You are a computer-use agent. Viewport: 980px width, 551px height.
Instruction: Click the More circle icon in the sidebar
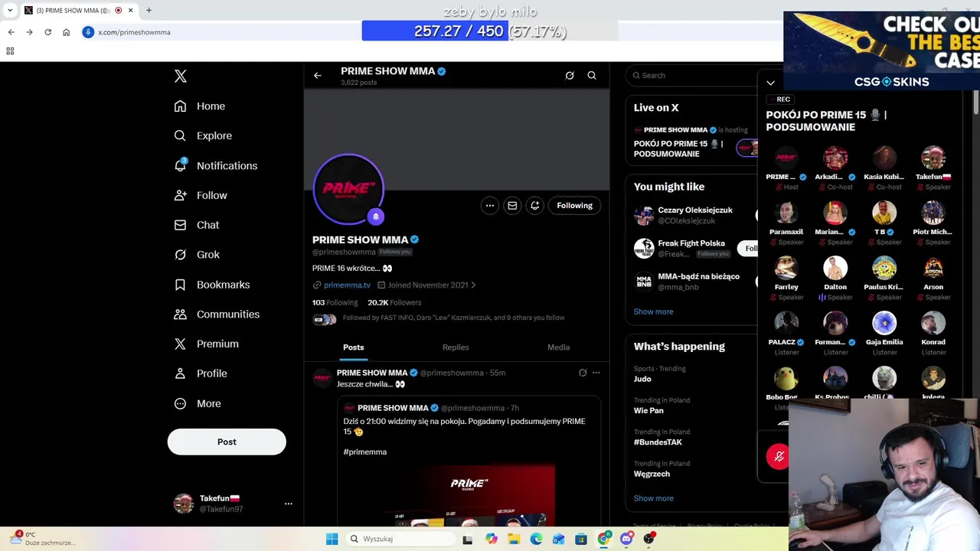(x=180, y=403)
